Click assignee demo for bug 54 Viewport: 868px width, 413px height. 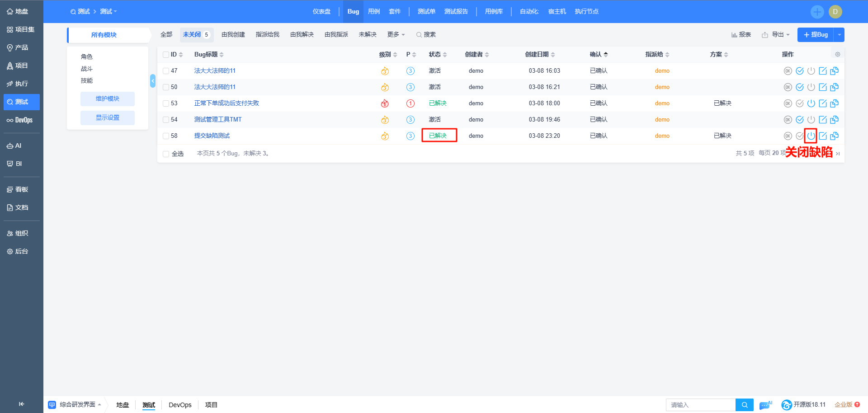tap(662, 120)
